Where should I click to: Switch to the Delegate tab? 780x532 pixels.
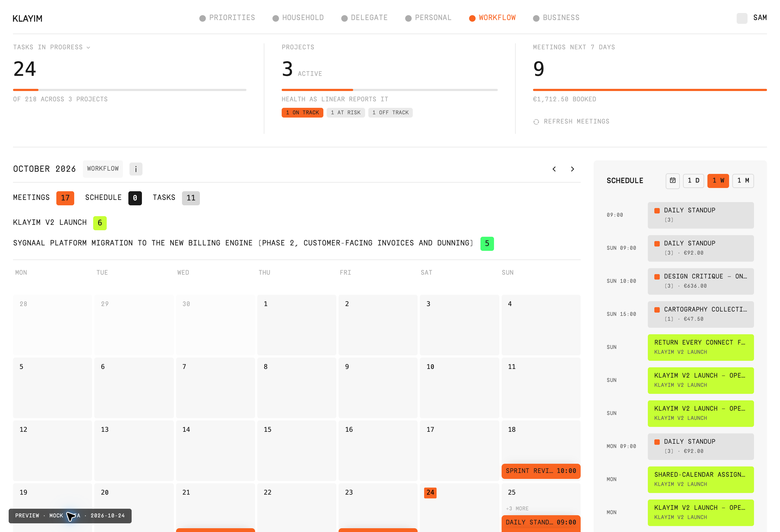coord(364,18)
